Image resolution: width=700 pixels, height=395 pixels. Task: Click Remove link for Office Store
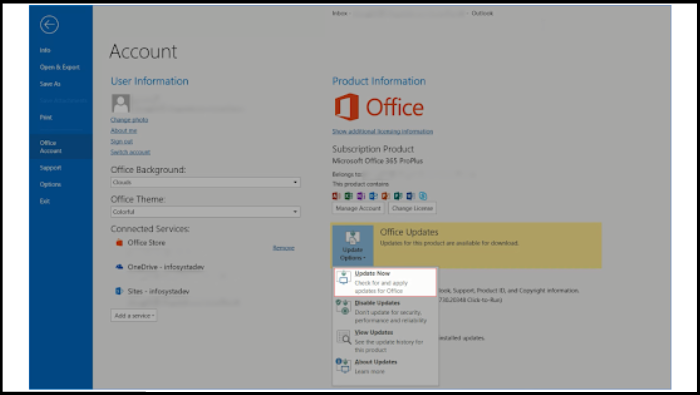point(283,248)
